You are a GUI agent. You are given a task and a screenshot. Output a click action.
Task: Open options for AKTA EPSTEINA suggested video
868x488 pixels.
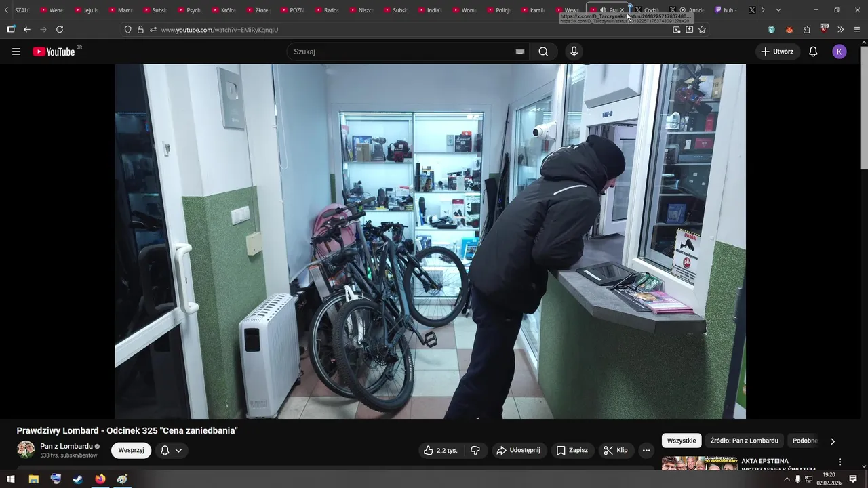[x=840, y=462]
